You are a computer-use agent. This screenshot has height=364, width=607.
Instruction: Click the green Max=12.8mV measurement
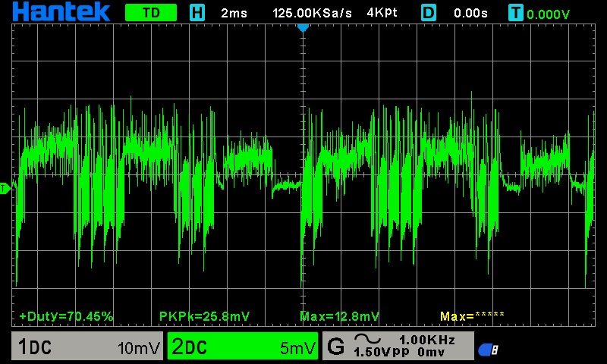click(339, 316)
